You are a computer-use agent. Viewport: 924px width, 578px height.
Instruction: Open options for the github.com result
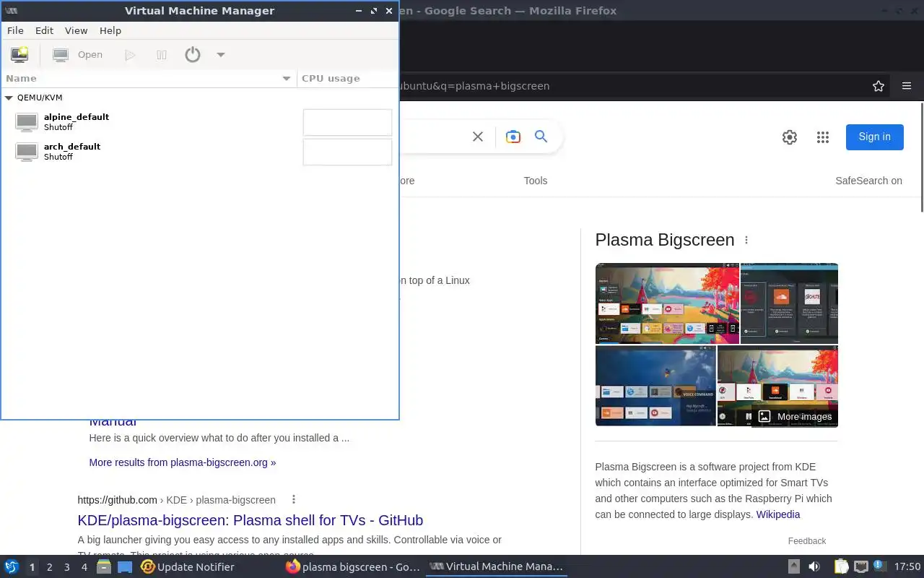[x=294, y=499]
